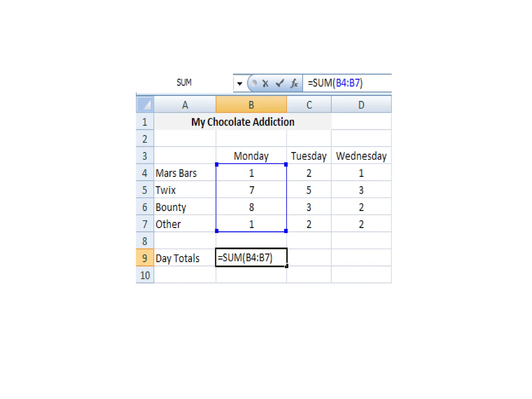Screen dimensions: 532x399
Task: Click the My Chocolate Addiction title cell
Action: pos(243,122)
